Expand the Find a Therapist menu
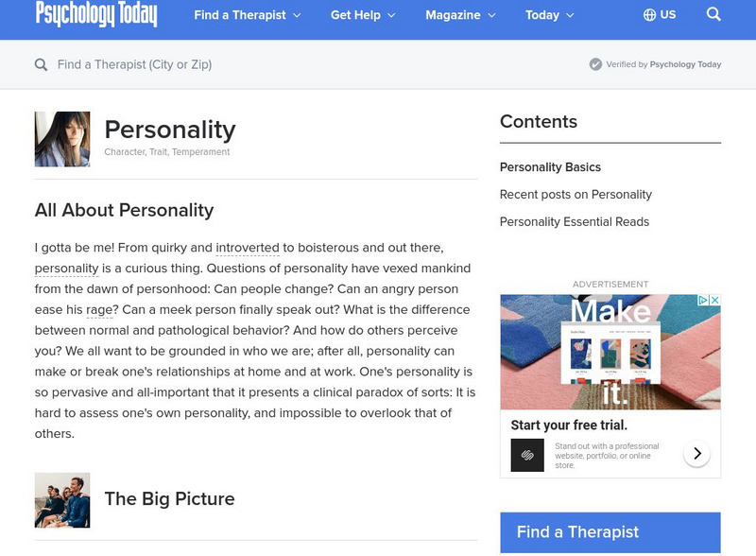The width and height of the screenshot is (756, 556). point(247,15)
